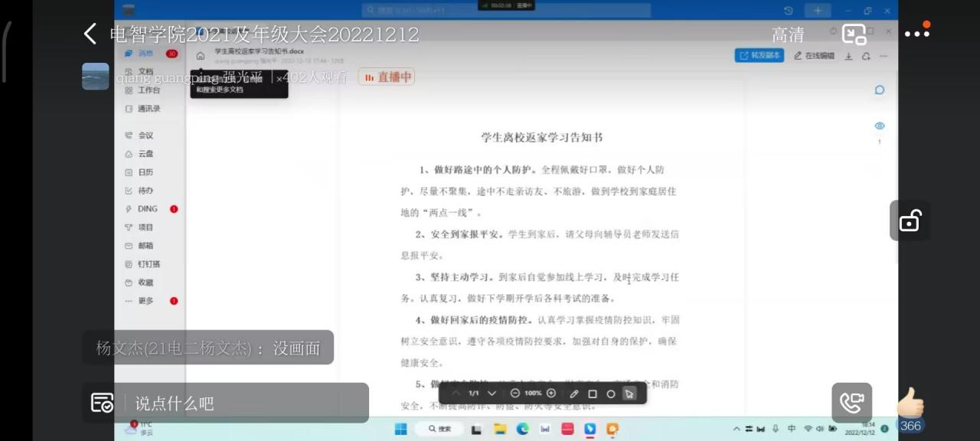
Task: Select the rectangle annotation tool
Action: 593,394
